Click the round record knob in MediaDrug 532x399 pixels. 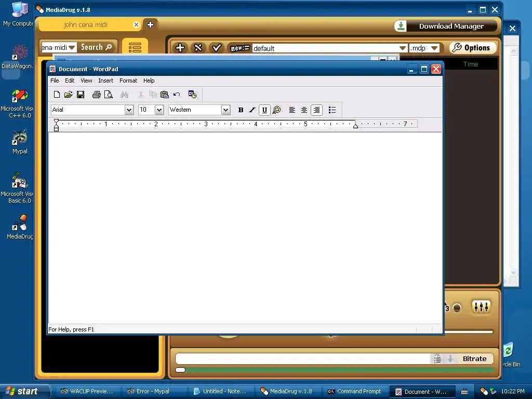(457, 308)
